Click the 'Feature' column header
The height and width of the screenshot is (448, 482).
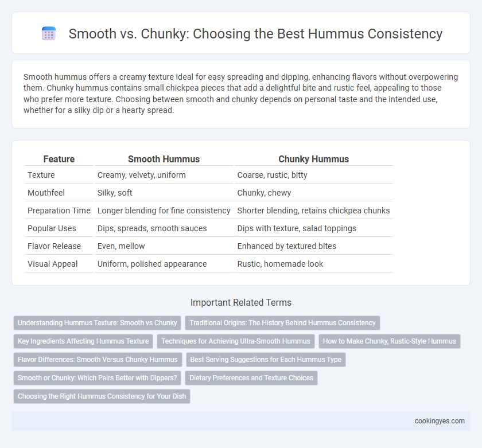coord(59,159)
